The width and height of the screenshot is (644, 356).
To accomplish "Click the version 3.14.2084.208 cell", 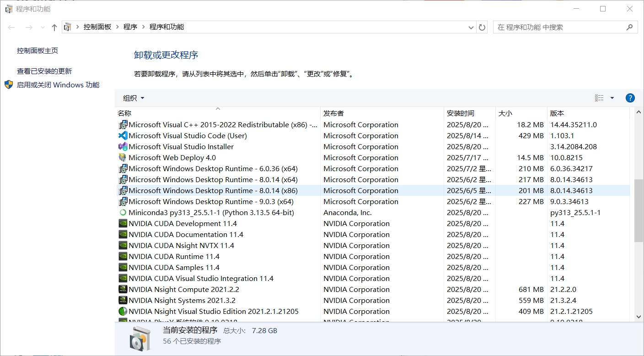I will click(574, 146).
